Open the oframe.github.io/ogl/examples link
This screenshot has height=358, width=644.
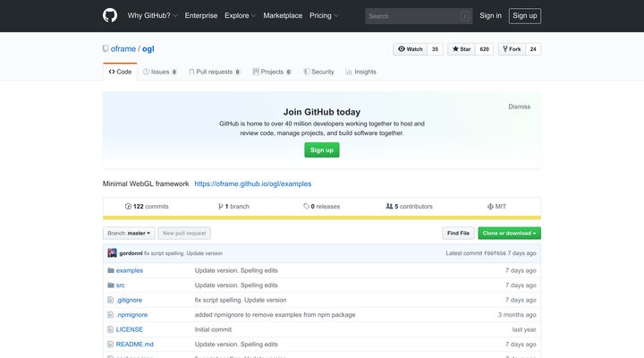253,183
